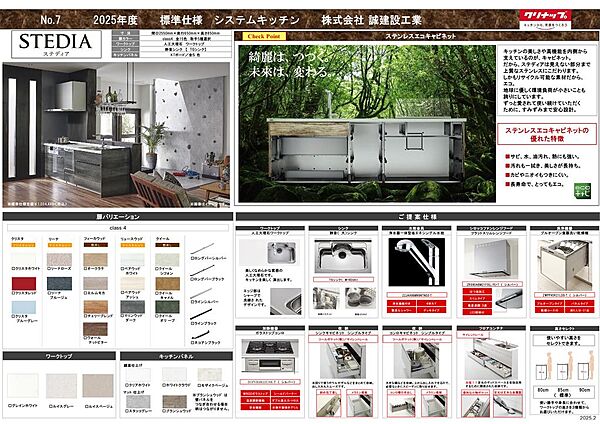Pick the first white worktop color swatch
This screenshot has width=600, height=424.
[x=22, y=386]
